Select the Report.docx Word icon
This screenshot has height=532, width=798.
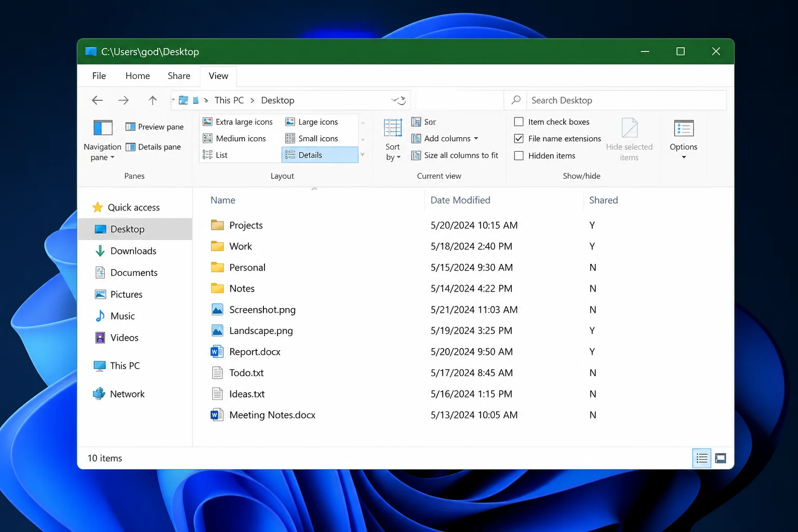point(217,352)
